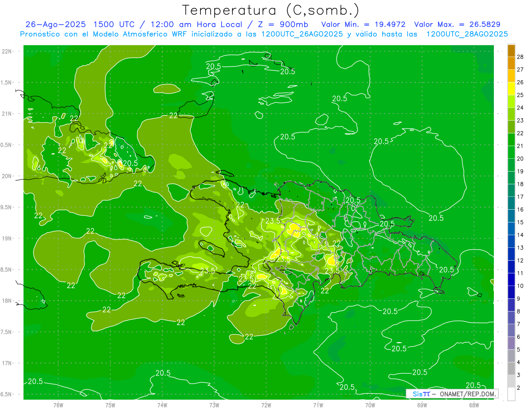Pick the purple swatch between 6 and 7
The width and height of the screenshot is (532, 411).
click(511, 330)
